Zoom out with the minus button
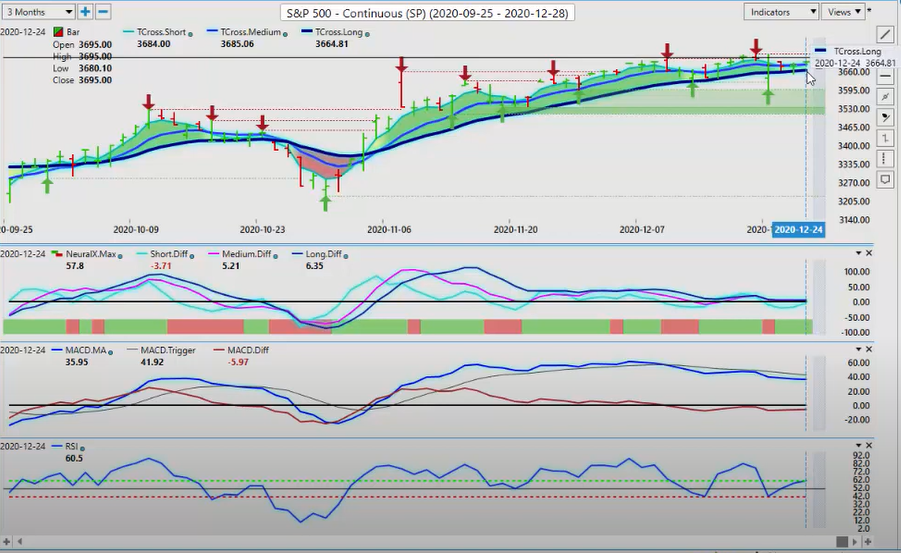This screenshot has height=553, width=901. click(x=103, y=11)
